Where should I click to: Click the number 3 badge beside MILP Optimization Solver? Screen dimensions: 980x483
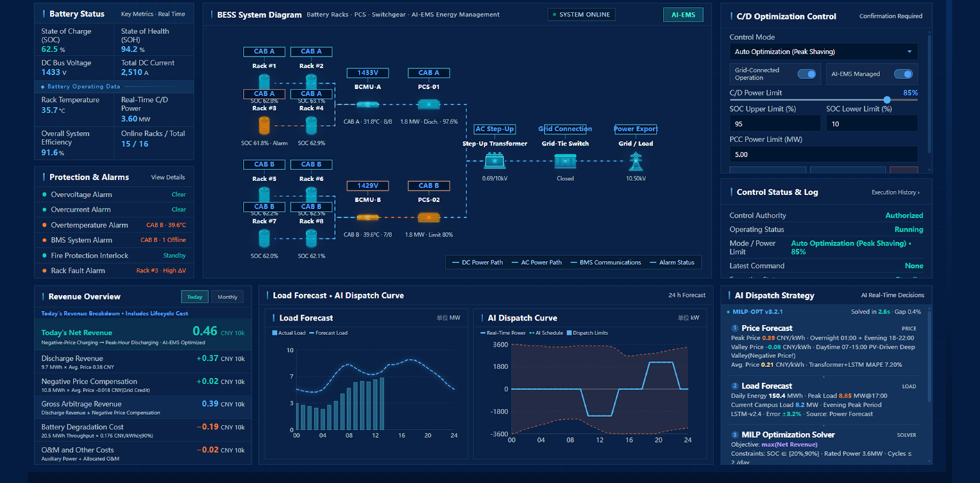(735, 434)
